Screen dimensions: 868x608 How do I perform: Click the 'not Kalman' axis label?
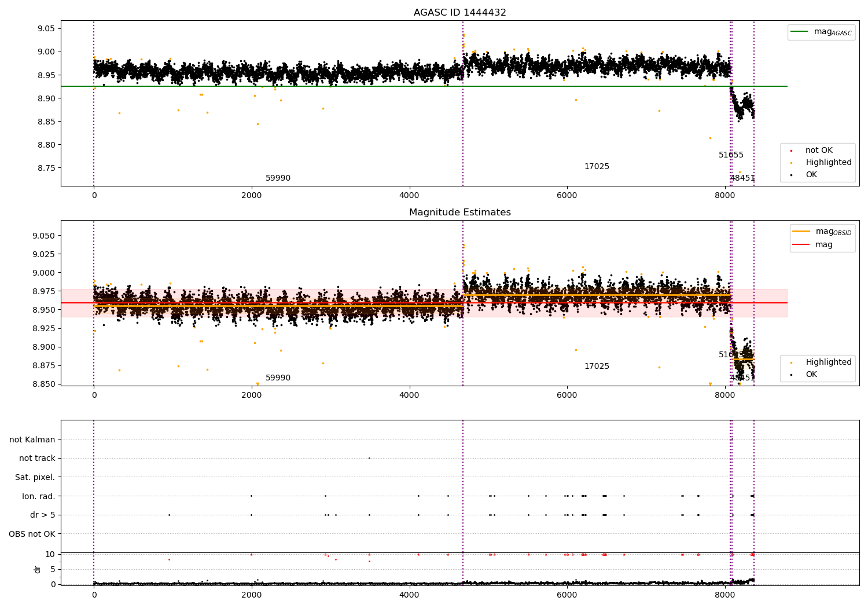(x=32, y=440)
